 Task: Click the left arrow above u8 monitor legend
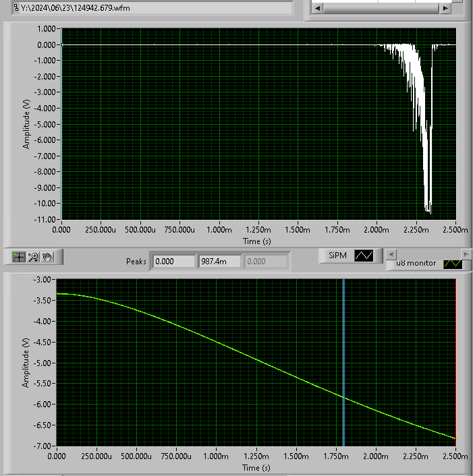pyautogui.click(x=391, y=254)
